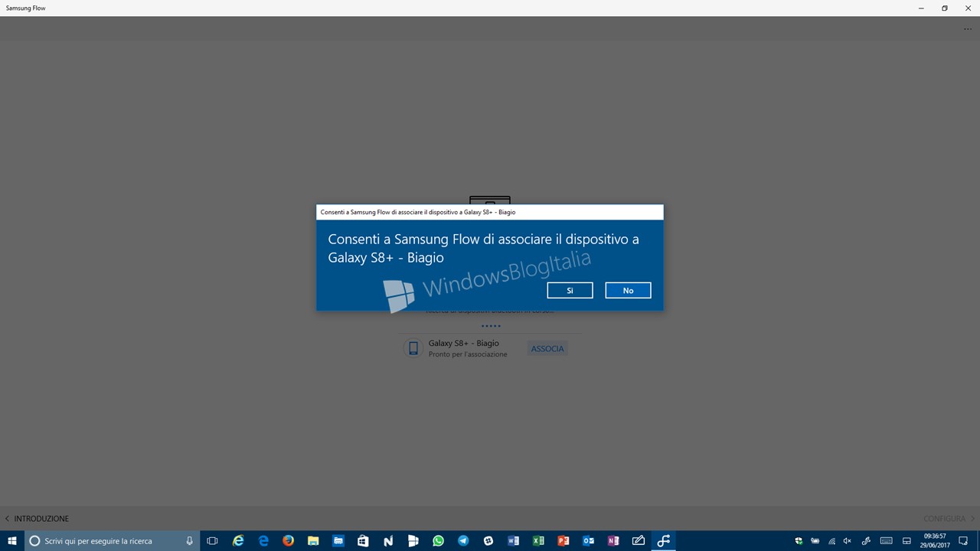
Task: Open Windows Defender tray icon
Action: pyautogui.click(x=799, y=541)
